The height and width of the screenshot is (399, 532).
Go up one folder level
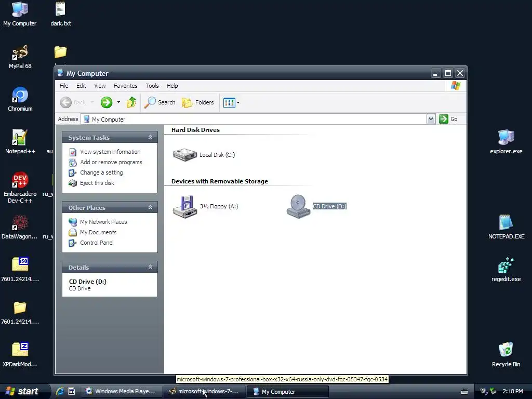(x=131, y=102)
